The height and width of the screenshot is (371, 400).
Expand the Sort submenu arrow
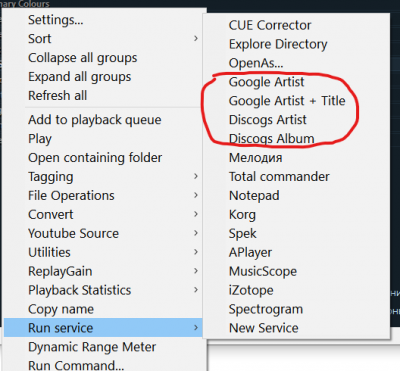click(x=196, y=39)
